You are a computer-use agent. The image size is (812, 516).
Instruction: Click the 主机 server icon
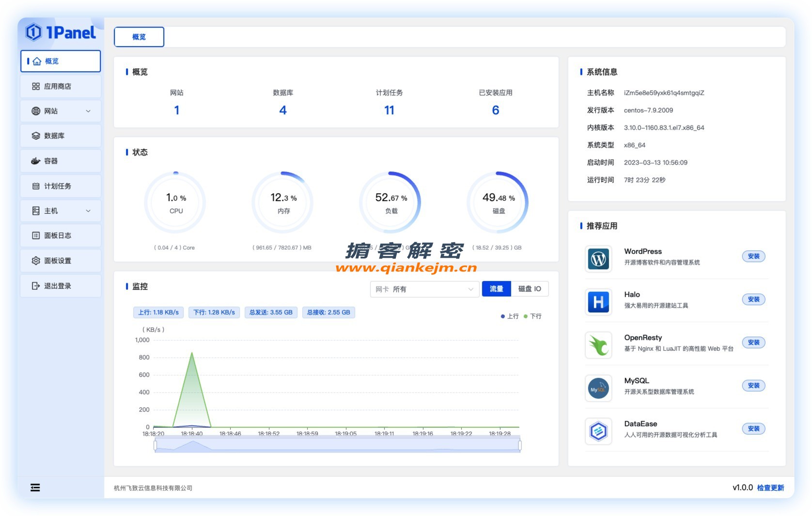tap(36, 211)
